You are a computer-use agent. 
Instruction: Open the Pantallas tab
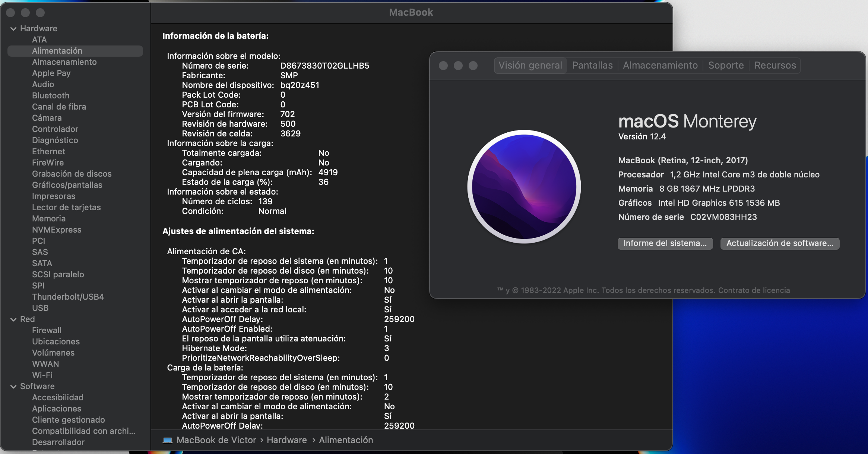click(592, 65)
